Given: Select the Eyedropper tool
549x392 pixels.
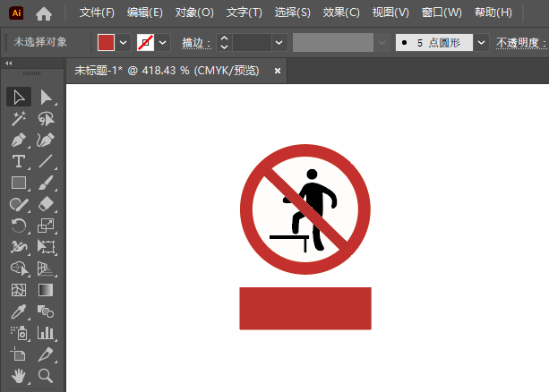Looking at the screenshot, I should 19,311.
